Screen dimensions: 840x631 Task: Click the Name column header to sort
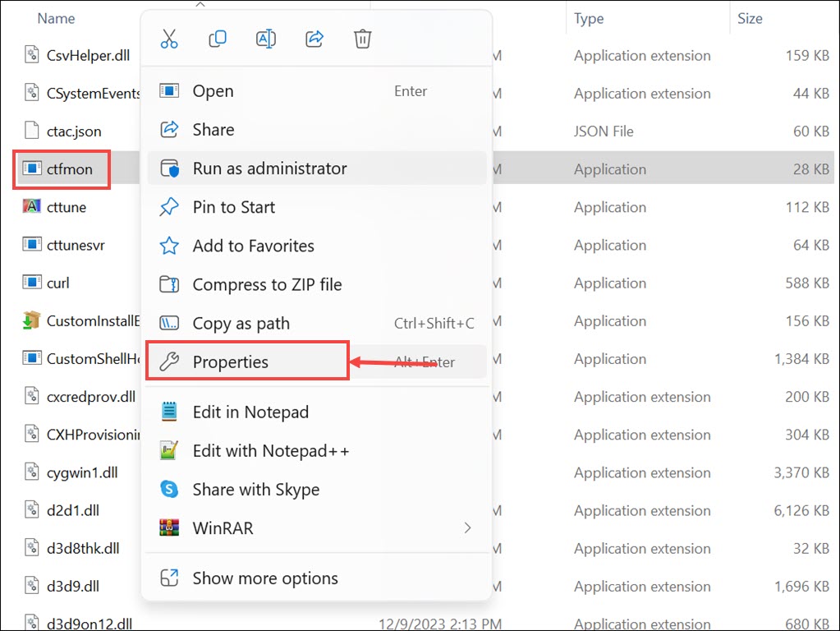click(55, 18)
